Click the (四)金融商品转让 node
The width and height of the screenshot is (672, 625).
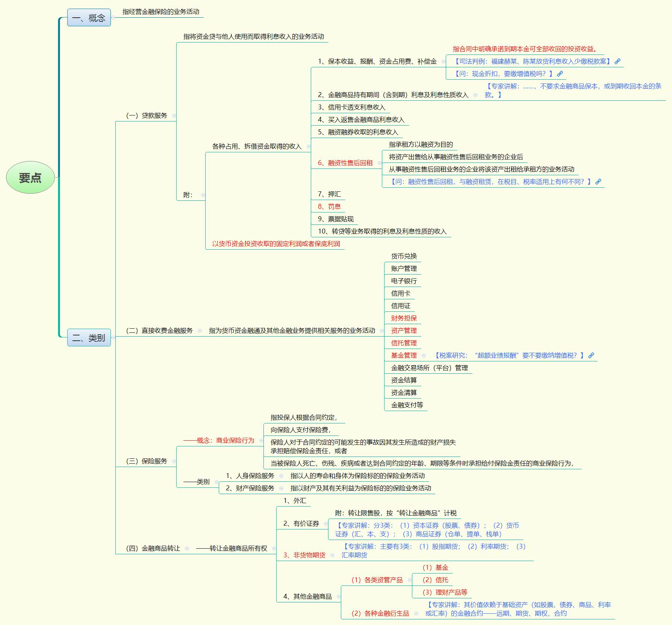click(153, 548)
